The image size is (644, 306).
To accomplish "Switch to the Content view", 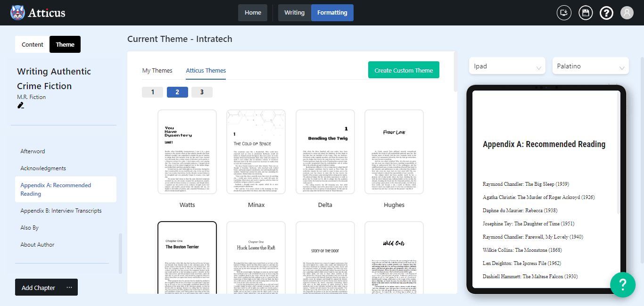I will coord(32,44).
